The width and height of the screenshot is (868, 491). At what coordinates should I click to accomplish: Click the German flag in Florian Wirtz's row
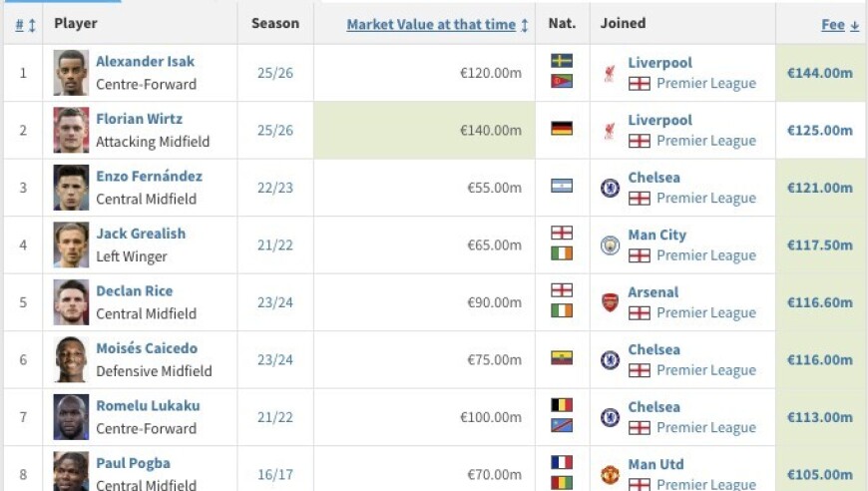pos(562,129)
